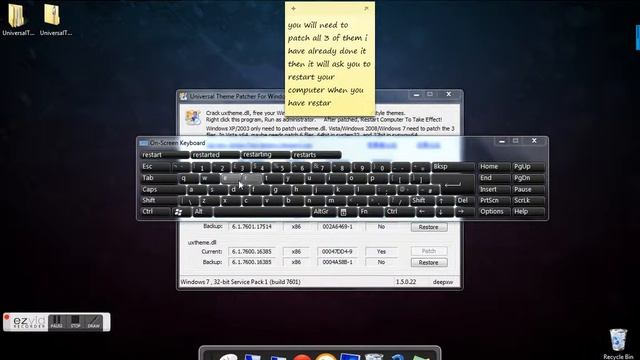Toggle the ScrLk key
Viewport: 640px width, 360px height.
528,200
